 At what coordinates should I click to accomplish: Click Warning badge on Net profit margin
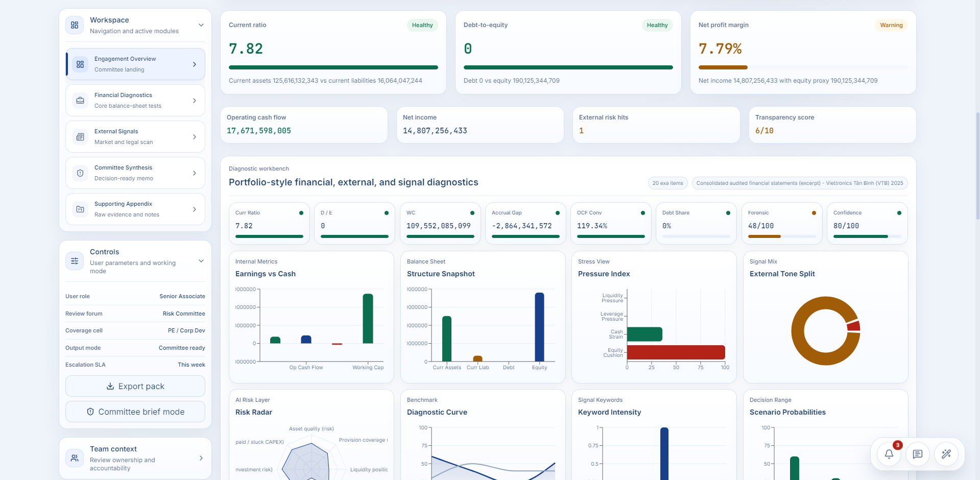click(x=891, y=25)
